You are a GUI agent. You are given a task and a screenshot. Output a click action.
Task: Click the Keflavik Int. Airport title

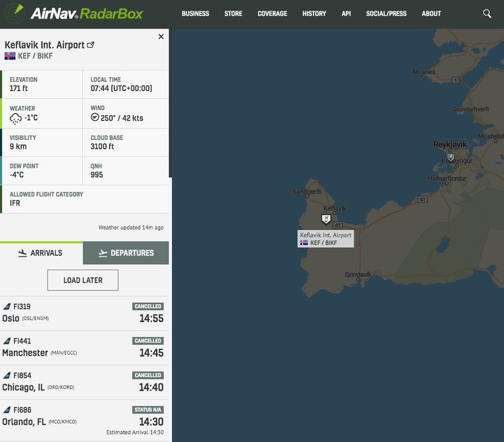[x=44, y=45]
